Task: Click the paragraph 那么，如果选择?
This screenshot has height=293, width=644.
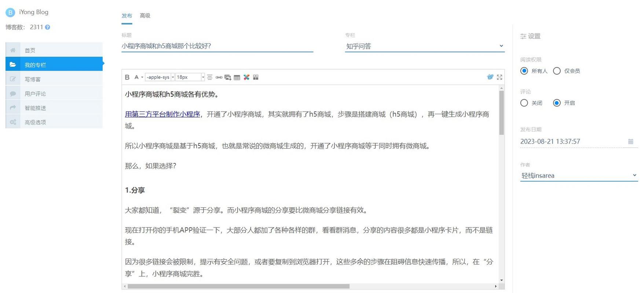Action: click(151, 166)
